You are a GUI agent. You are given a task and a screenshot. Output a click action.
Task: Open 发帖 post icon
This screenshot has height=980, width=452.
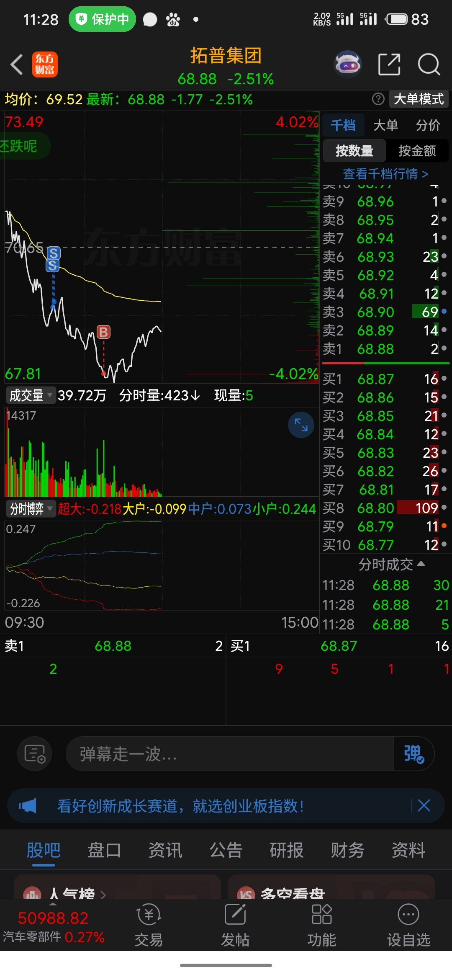click(235, 925)
